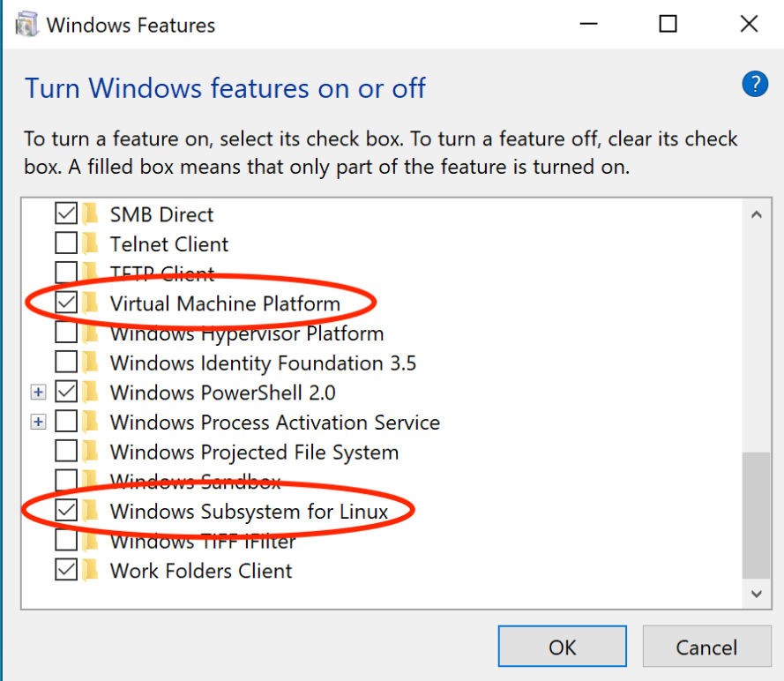Disable Windows Subsystem for Linux

coord(67,511)
